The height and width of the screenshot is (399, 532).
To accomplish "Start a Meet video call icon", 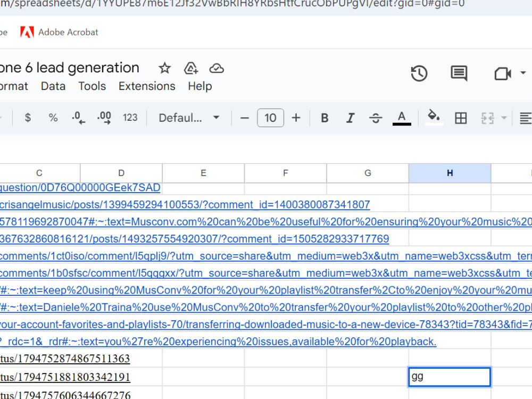I will coord(503,73).
